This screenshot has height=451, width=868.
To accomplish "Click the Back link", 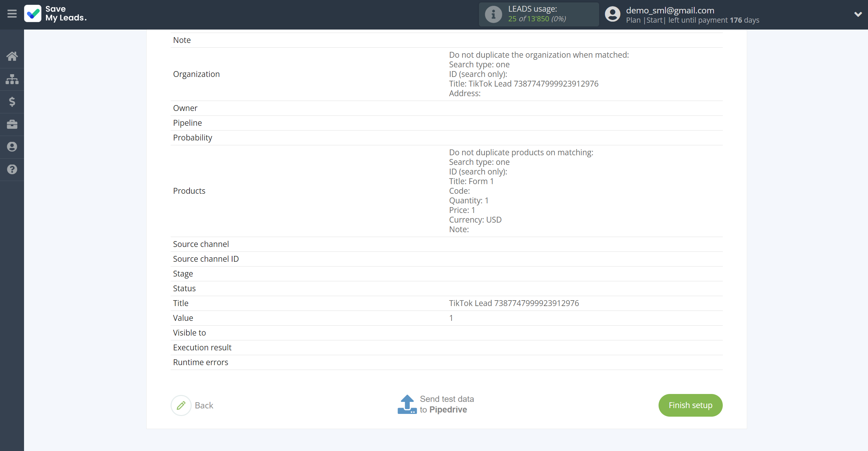I will tap(204, 405).
